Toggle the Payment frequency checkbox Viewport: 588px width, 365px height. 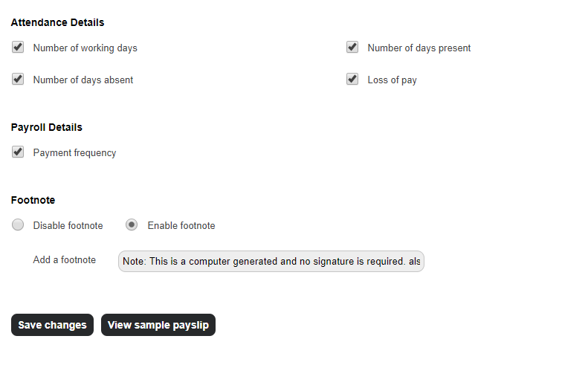pos(18,152)
